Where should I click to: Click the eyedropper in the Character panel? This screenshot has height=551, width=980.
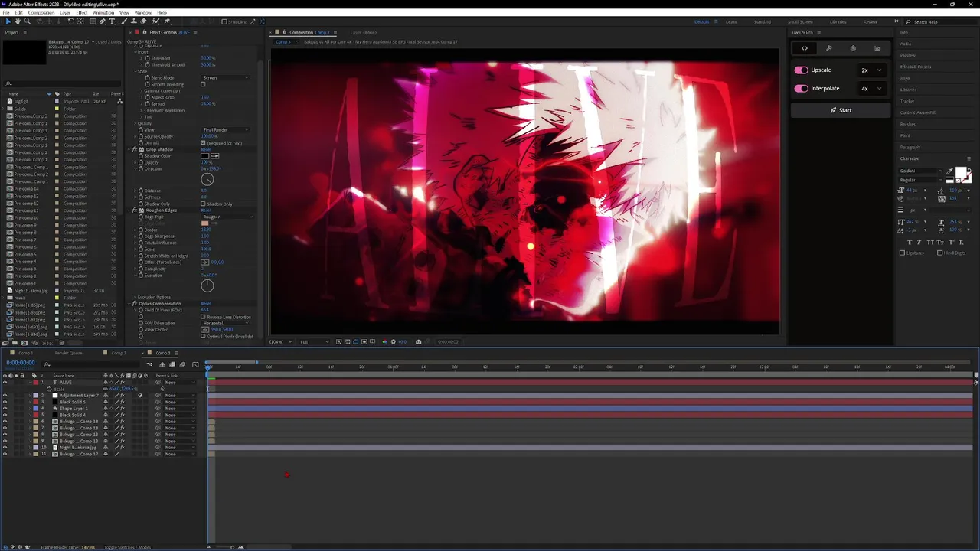coord(949,171)
